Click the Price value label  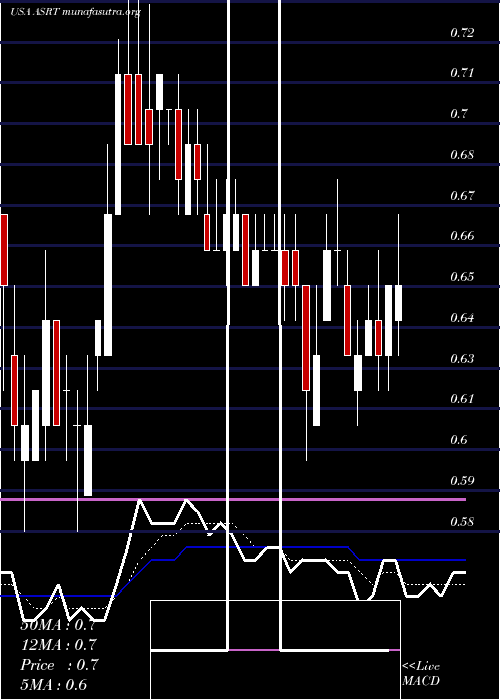click(59, 665)
